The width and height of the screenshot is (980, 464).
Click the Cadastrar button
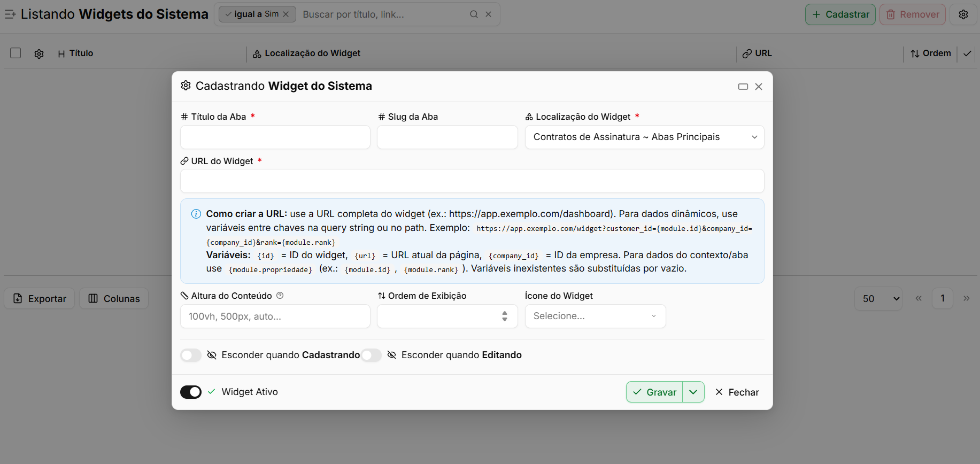coord(840,14)
